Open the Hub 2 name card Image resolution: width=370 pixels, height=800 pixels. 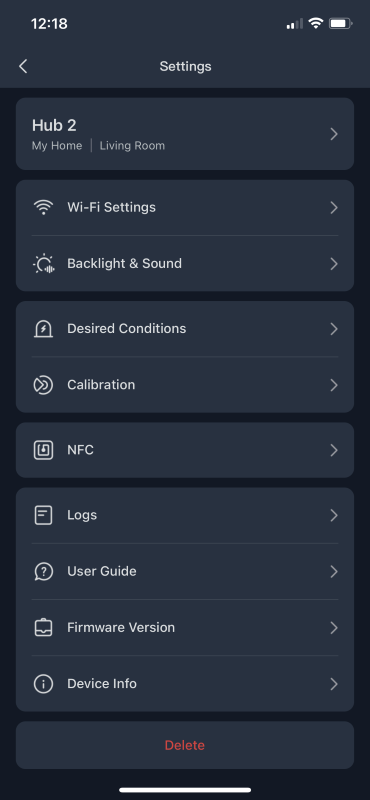(185, 134)
